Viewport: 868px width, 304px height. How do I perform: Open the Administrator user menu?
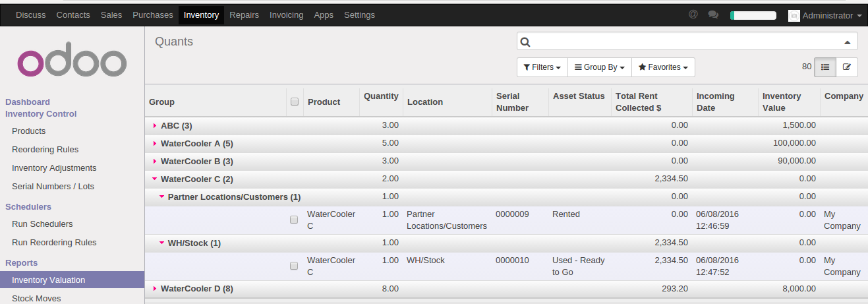pos(825,15)
